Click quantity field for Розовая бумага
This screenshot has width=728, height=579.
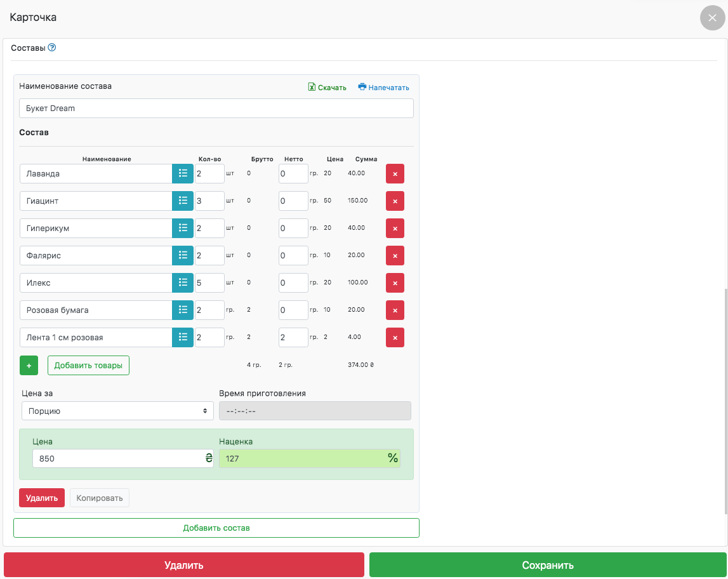[x=209, y=310]
